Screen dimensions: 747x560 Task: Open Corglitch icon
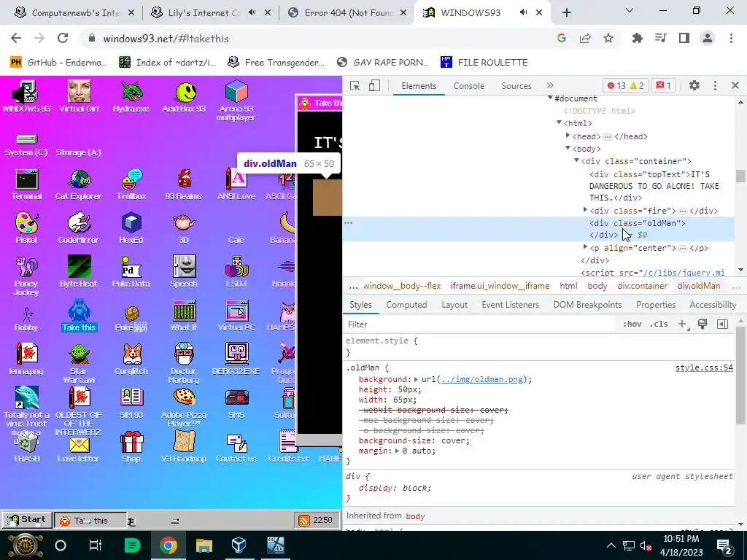point(131,359)
